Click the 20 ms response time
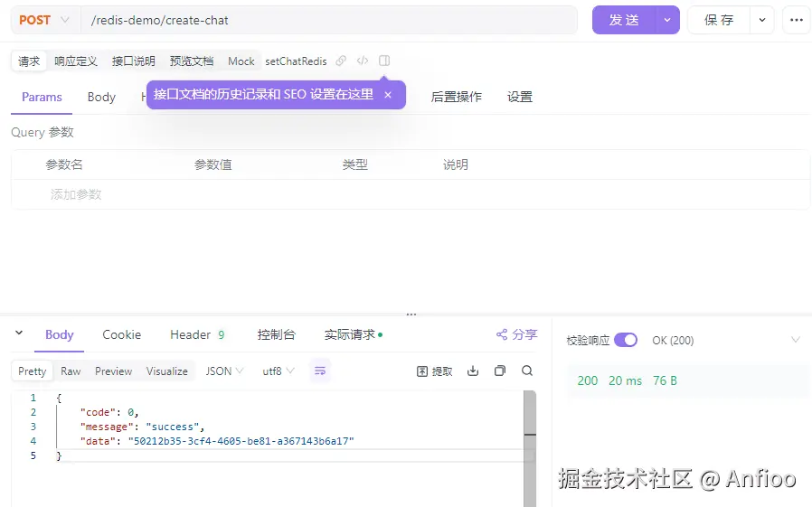Screen dimensions: 812x507 click(x=625, y=380)
